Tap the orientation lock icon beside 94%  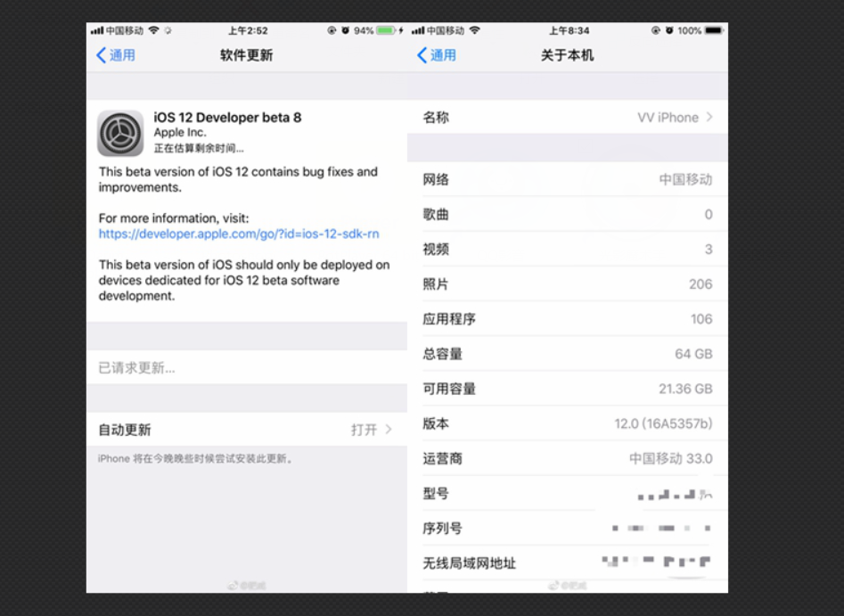click(332, 30)
